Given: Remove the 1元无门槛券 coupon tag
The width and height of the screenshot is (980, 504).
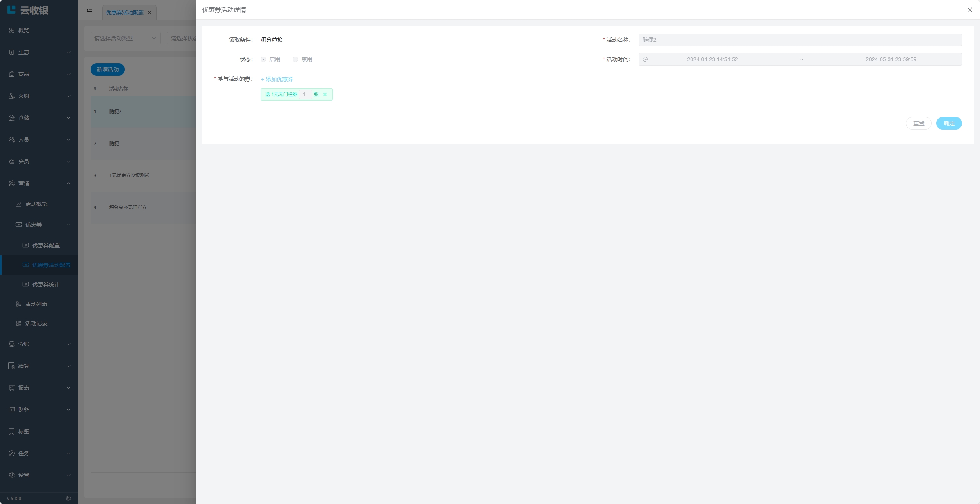Looking at the screenshot, I should tap(325, 94).
